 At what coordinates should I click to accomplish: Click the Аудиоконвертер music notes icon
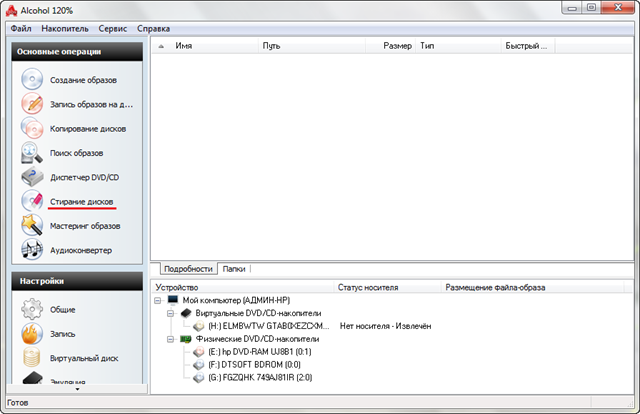[32, 249]
